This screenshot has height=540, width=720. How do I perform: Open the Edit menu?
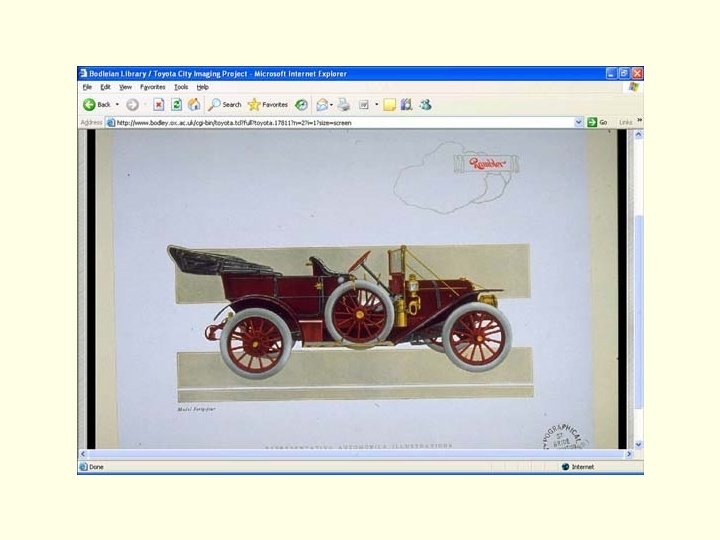click(x=106, y=87)
